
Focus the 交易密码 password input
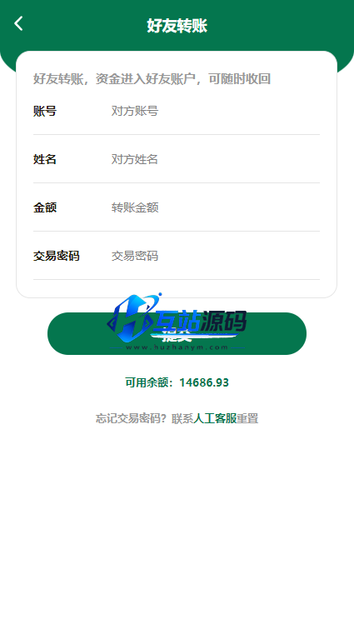coord(215,256)
